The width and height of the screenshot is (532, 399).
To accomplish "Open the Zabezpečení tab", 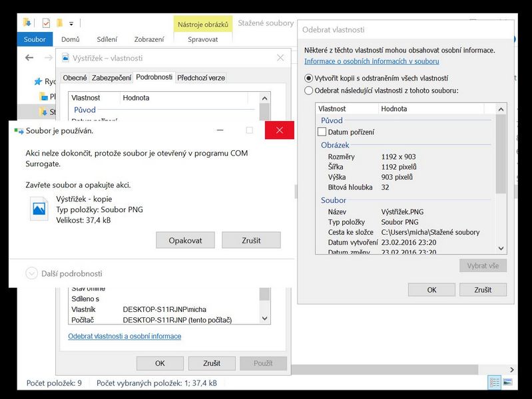I will [x=111, y=78].
